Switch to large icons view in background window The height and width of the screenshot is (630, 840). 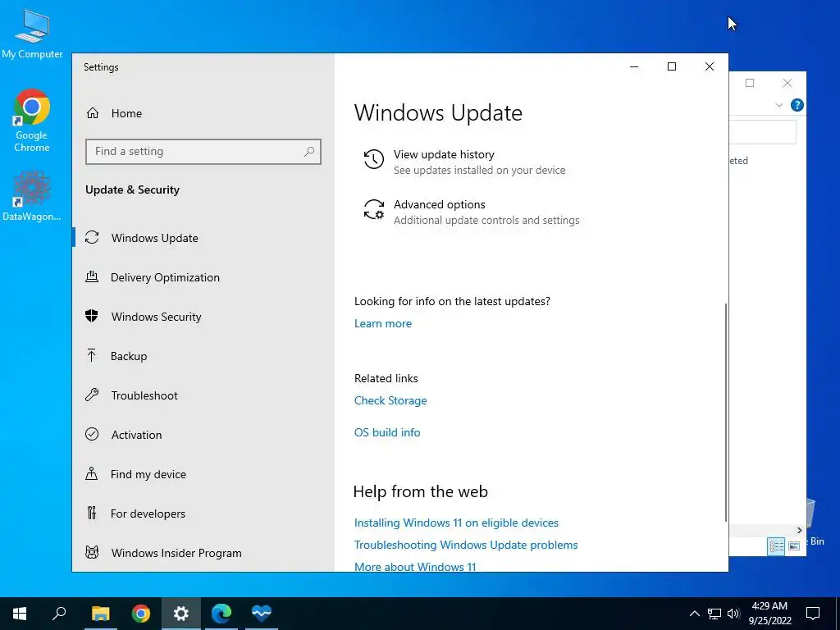point(794,546)
